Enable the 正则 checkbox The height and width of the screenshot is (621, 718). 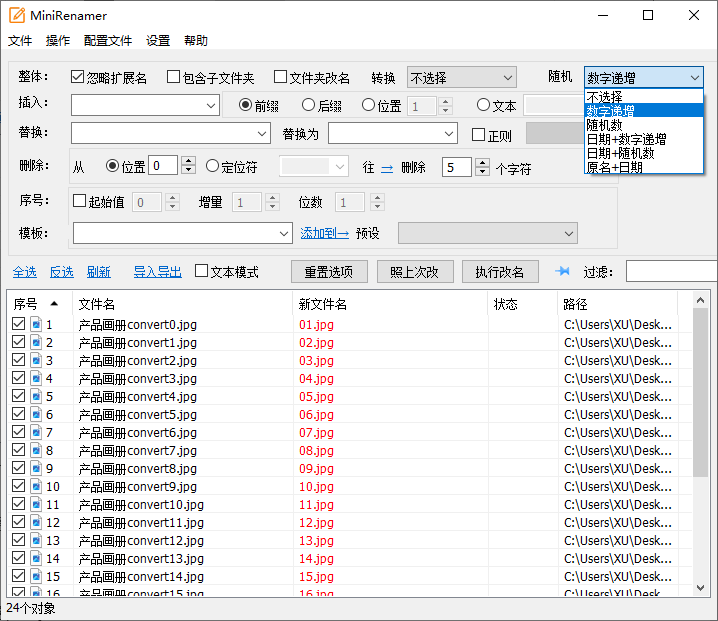pyautogui.click(x=479, y=135)
